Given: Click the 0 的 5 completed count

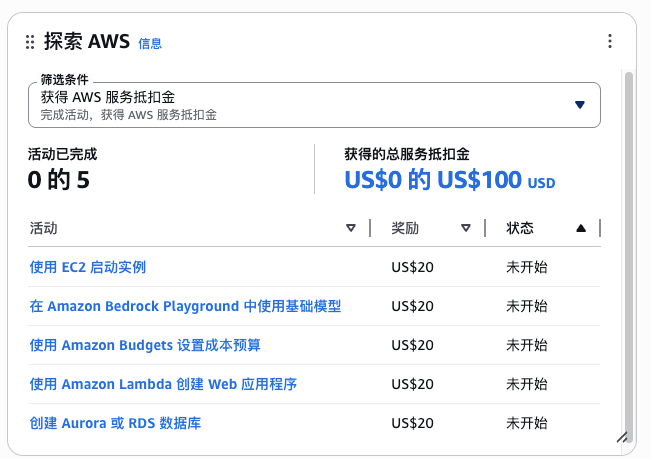Looking at the screenshot, I should pos(59,180).
